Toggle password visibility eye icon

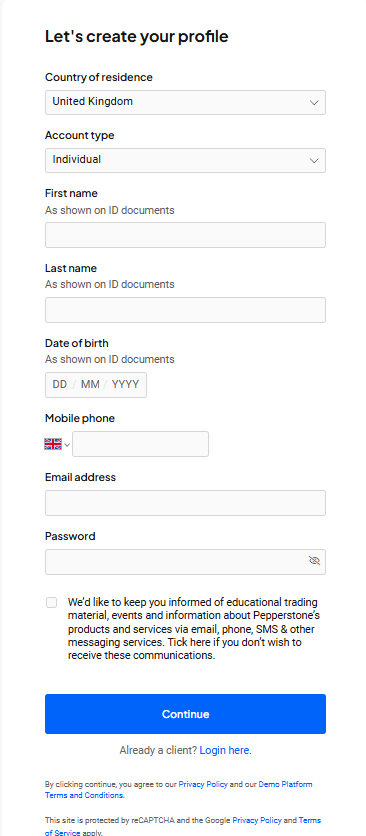pos(314,560)
